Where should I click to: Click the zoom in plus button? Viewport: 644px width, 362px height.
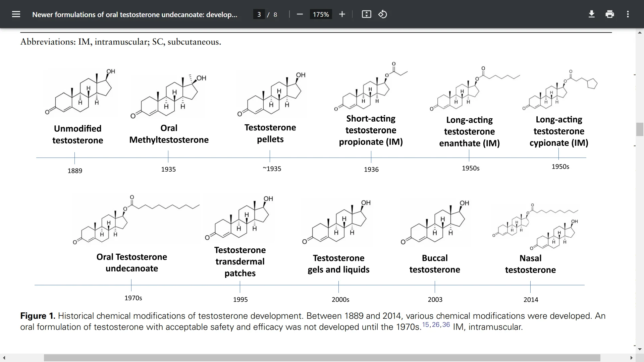coord(342,14)
